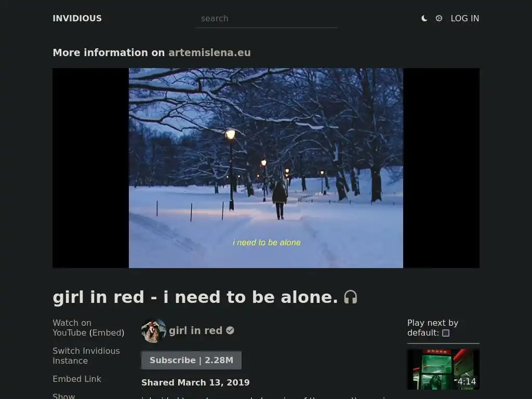The width and height of the screenshot is (532, 399).
Task: Click Subscribe | 2.28M button
Action: [x=191, y=360]
